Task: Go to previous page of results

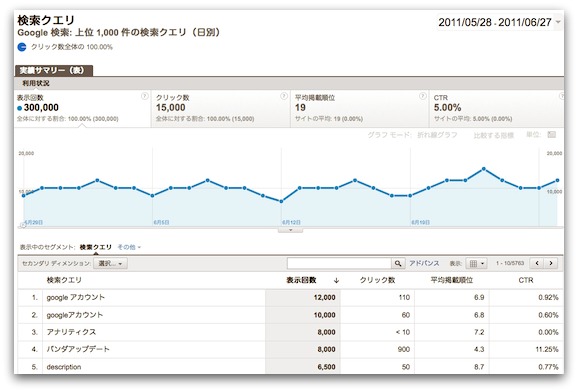Action: [537, 263]
